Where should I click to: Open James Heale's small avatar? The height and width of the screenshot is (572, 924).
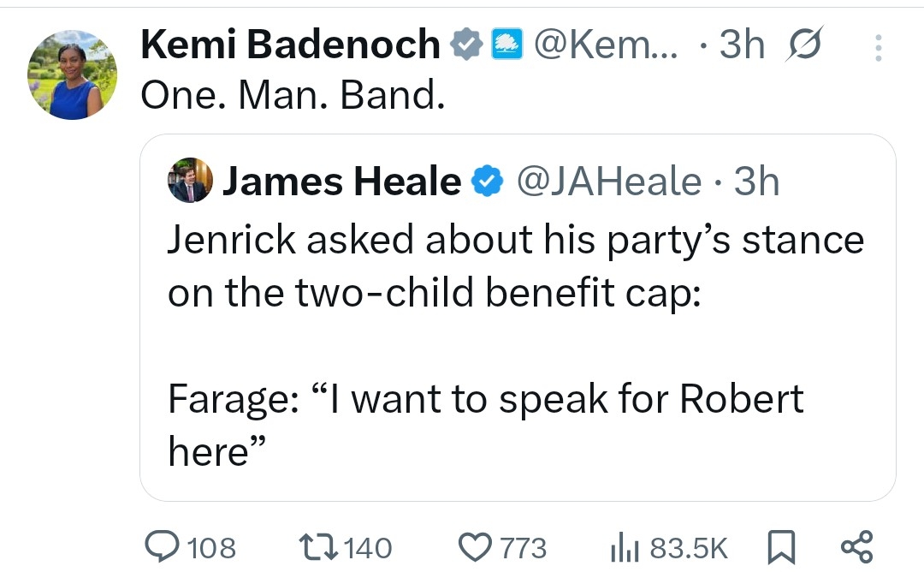(x=190, y=180)
